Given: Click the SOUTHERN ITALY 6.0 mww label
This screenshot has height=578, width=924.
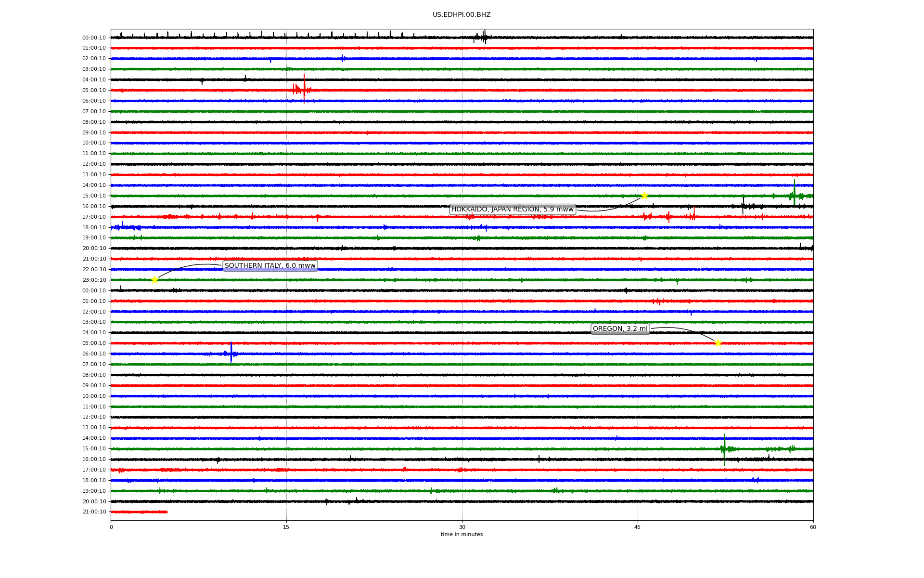Looking at the screenshot, I should coord(270,266).
